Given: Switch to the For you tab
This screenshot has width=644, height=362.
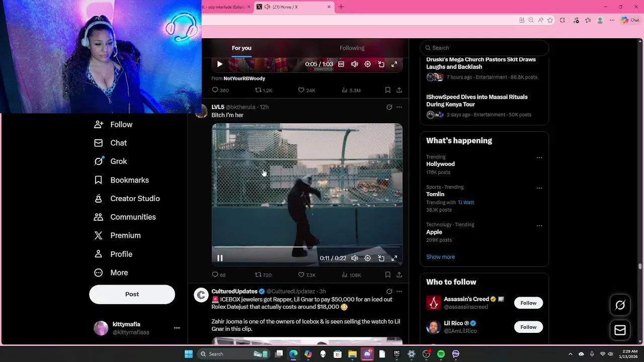Looking at the screenshot, I should pos(242,48).
